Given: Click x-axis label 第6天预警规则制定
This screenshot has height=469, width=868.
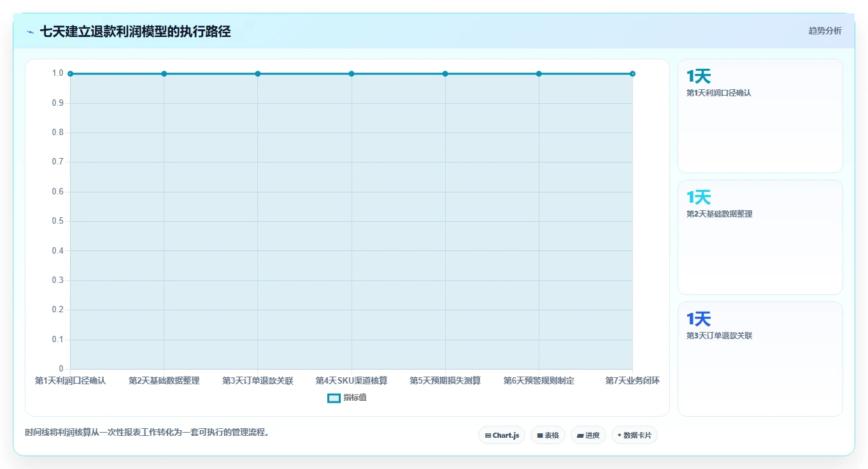Looking at the screenshot, I should pos(539,381).
